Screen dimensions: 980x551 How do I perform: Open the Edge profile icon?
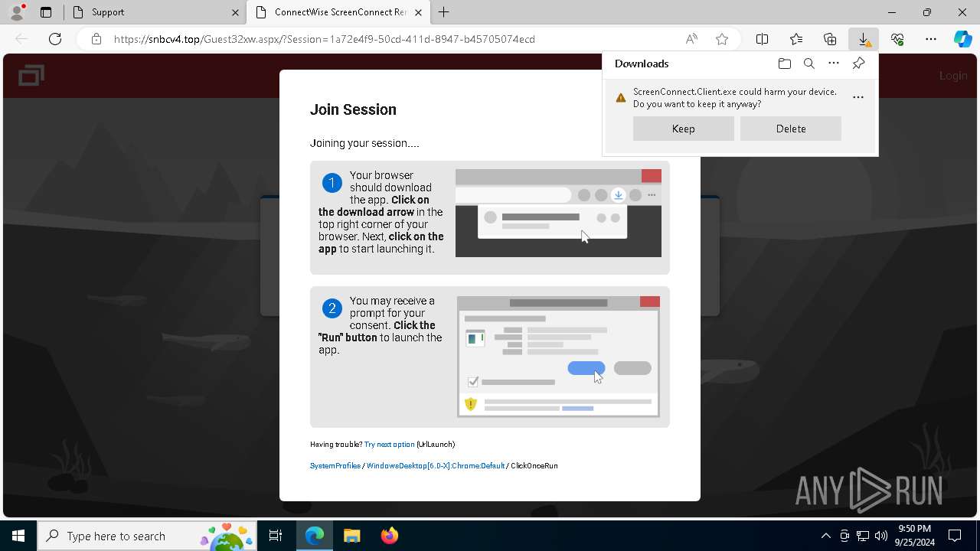(17, 12)
